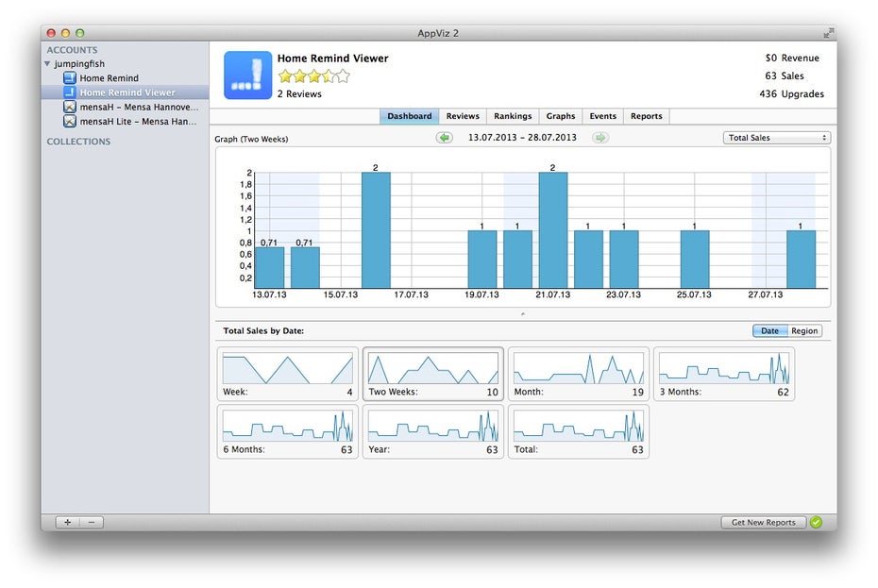Select the Total sales thumbnail
The image size is (878, 588).
(x=579, y=431)
